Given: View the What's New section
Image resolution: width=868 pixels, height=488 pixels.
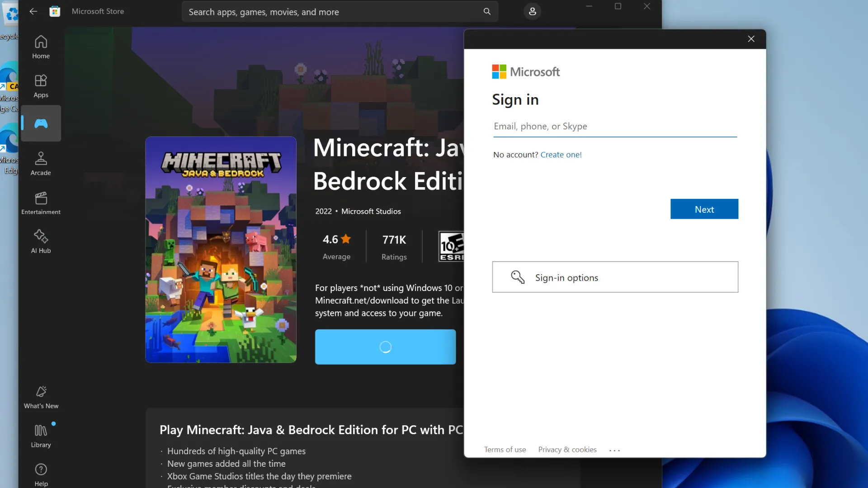Looking at the screenshot, I should click(41, 396).
